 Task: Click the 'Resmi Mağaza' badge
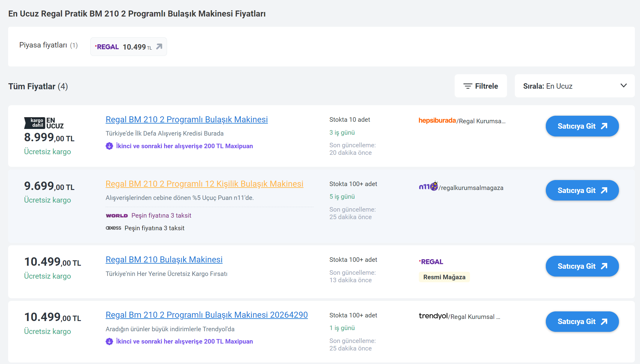click(444, 277)
